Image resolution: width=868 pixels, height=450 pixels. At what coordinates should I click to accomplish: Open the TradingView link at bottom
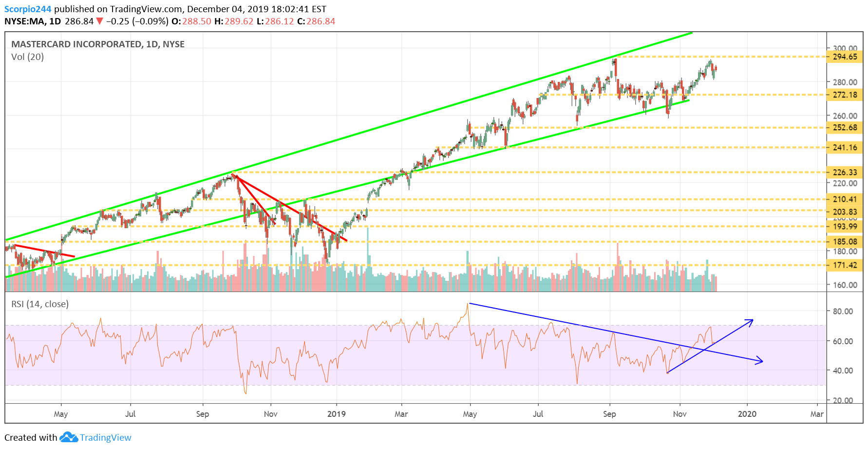(106, 437)
